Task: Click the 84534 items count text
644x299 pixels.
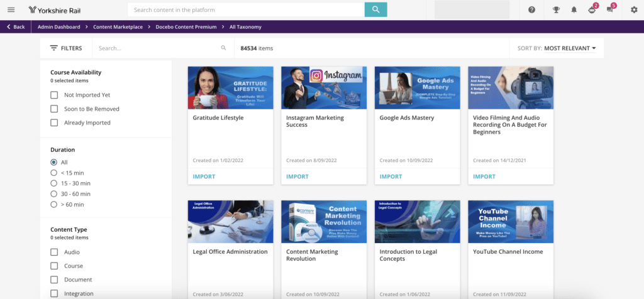Action: 257,48
